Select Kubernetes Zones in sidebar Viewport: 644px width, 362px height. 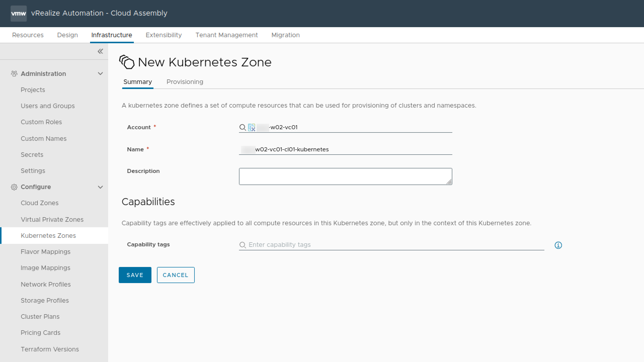54,236
